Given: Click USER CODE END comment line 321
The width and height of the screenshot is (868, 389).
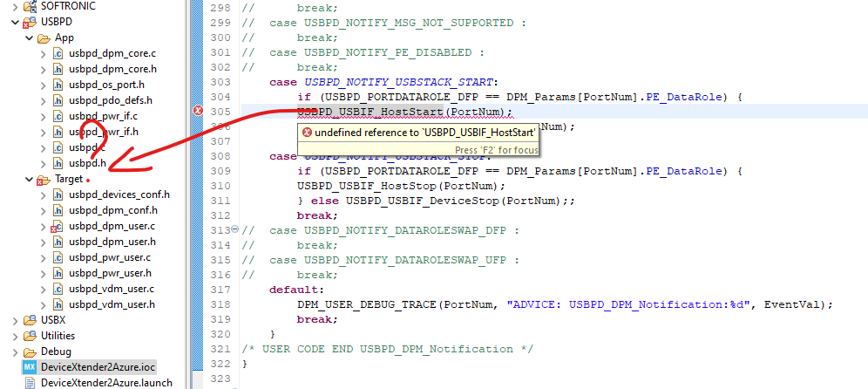Looking at the screenshot, I should coord(388,349).
